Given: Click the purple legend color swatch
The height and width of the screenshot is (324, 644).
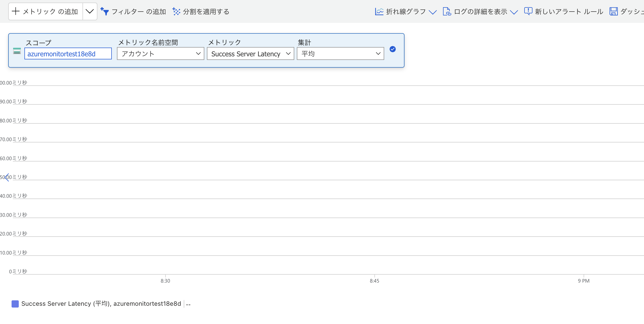Looking at the screenshot, I should click(15, 304).
